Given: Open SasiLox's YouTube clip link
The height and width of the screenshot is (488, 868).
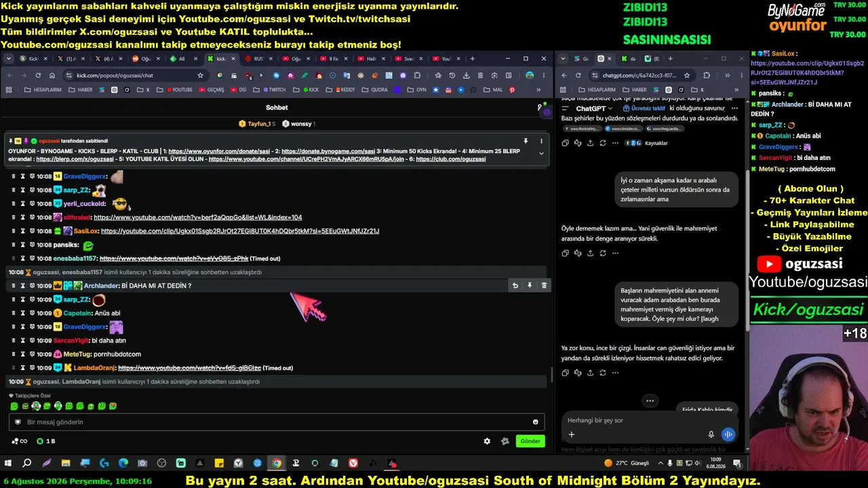Looking at the screenshot, I should coord(240,231).
